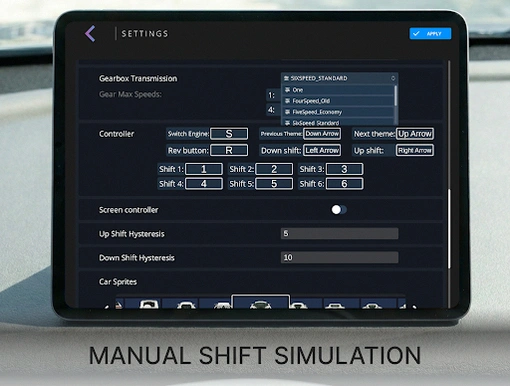The height and width of the screenshot is (386, 510).
Task: Rebind Down shift Left Arrow key
Action: tap(322, 150)
